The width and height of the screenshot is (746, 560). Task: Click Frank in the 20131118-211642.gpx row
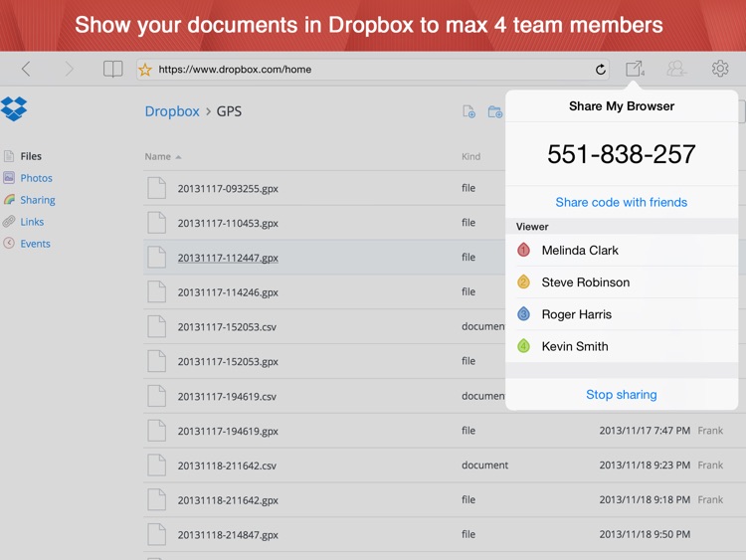(710, 499)
